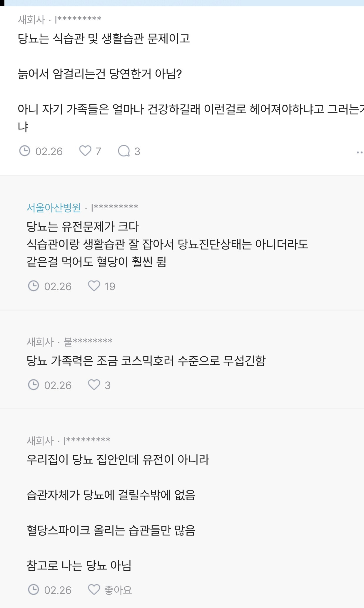Open replies via the speech bubble icon
Viewport: 364px width, 608px height.
[124, 151]
